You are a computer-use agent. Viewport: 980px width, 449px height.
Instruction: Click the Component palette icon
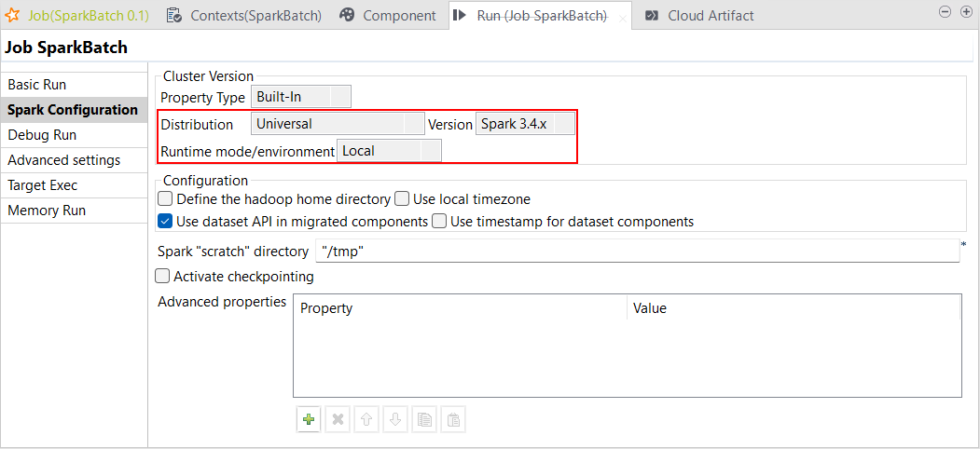(347, 16)
